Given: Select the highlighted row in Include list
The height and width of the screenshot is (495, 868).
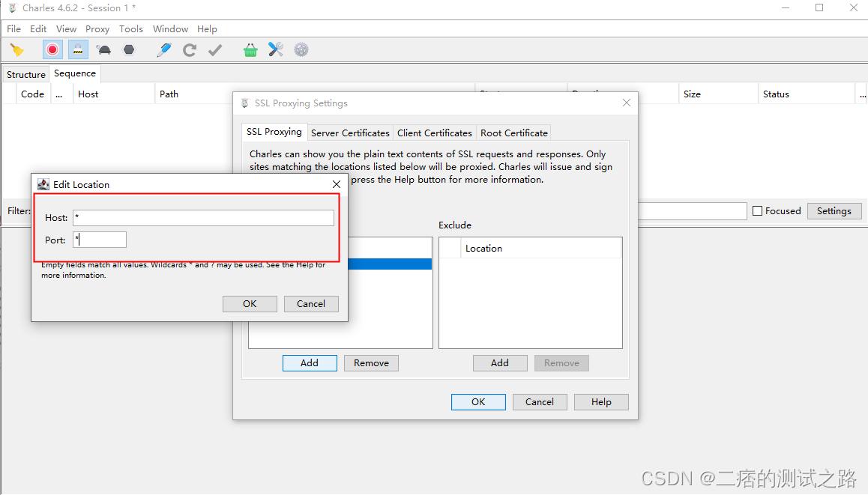Looking at the screenshot, I should [x=390, y=264].
